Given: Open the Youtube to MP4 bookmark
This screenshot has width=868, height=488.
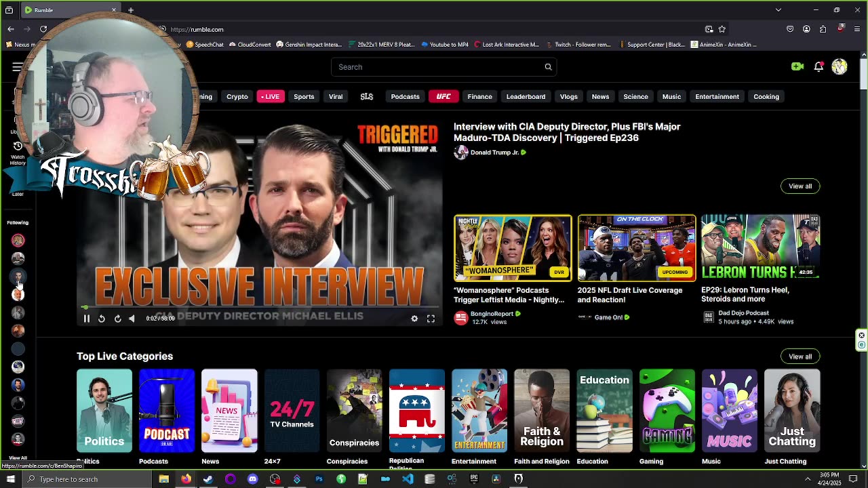Looking at the screenshot, I should [445, 45].
